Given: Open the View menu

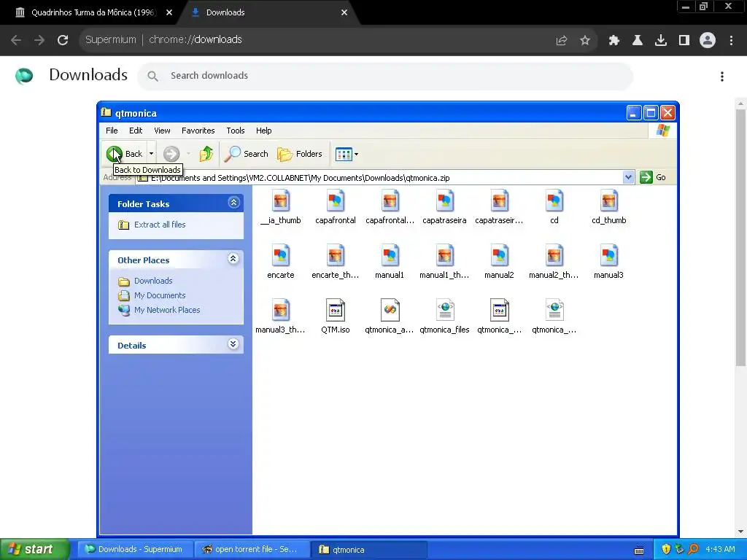Looking at the screenshot, I should coord(162,131).
